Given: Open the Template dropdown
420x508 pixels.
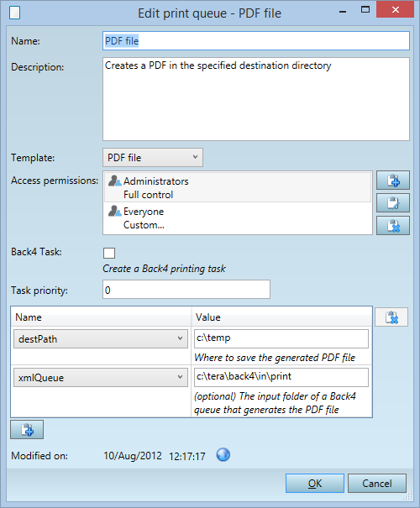Looking at the screenshot, I should [x=153, y=158].
